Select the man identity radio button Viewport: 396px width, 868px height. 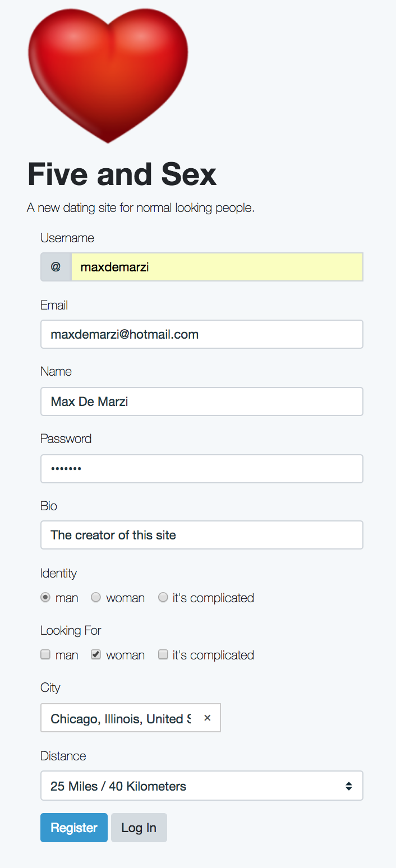click(45, 598)
